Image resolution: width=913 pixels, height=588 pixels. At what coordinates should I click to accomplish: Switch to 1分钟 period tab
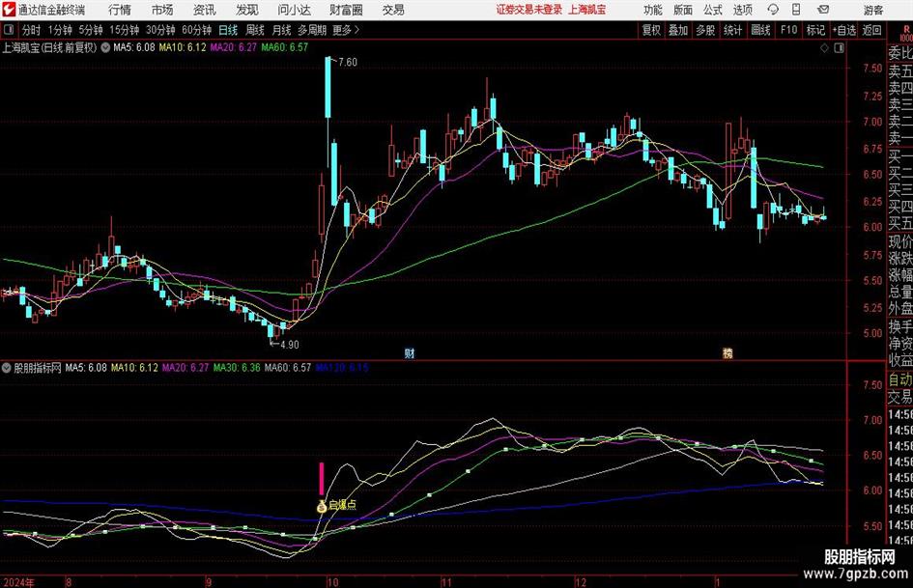pos(60,30)
